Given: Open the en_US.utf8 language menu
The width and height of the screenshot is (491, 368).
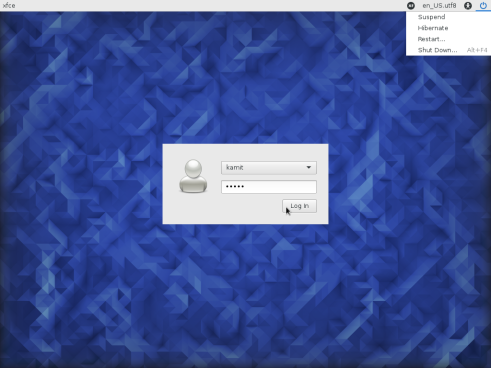Looking at the screenshot, I should (x=439, y=5).
